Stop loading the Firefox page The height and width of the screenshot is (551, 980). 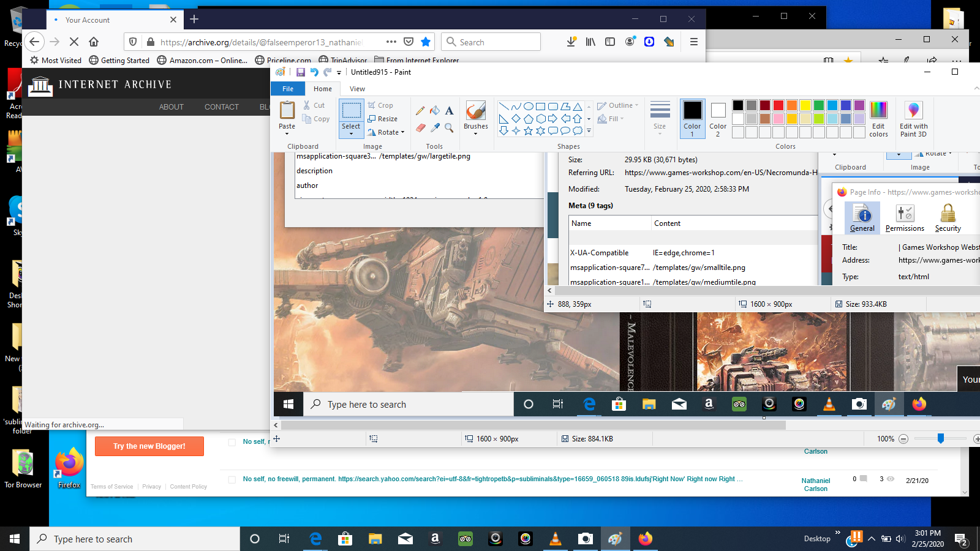pos(73,42)
